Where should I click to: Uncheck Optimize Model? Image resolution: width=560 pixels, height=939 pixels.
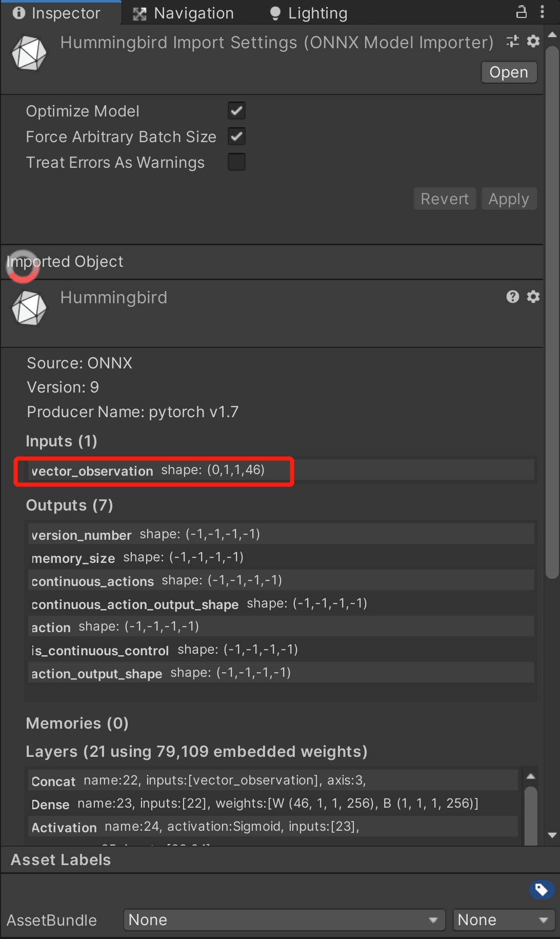pos(236,110)
